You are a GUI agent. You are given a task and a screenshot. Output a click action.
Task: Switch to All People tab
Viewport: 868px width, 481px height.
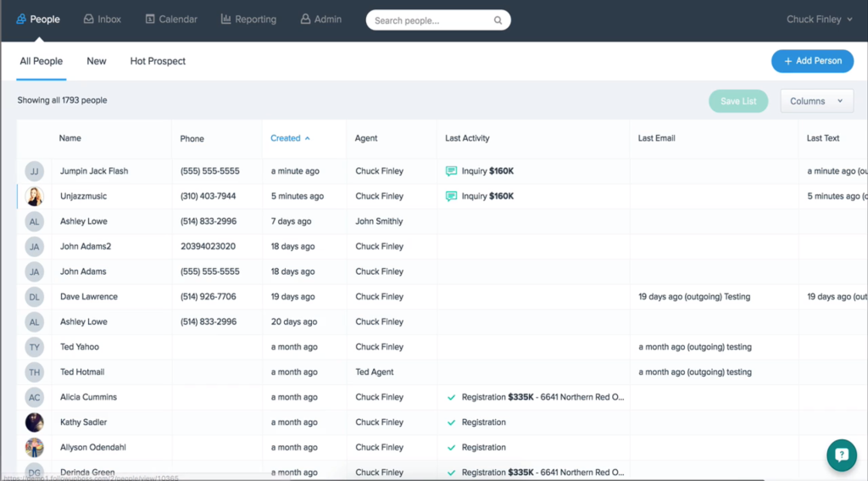[x=41, y=62]
